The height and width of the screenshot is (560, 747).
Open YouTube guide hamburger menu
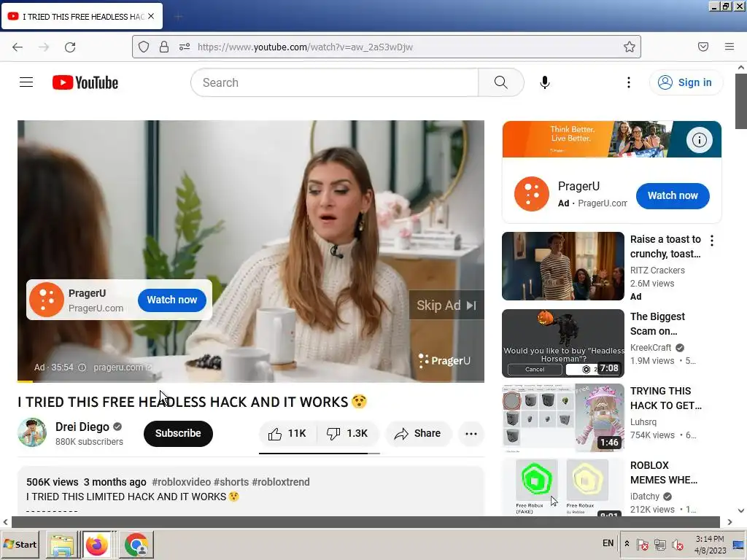(26, 82)
